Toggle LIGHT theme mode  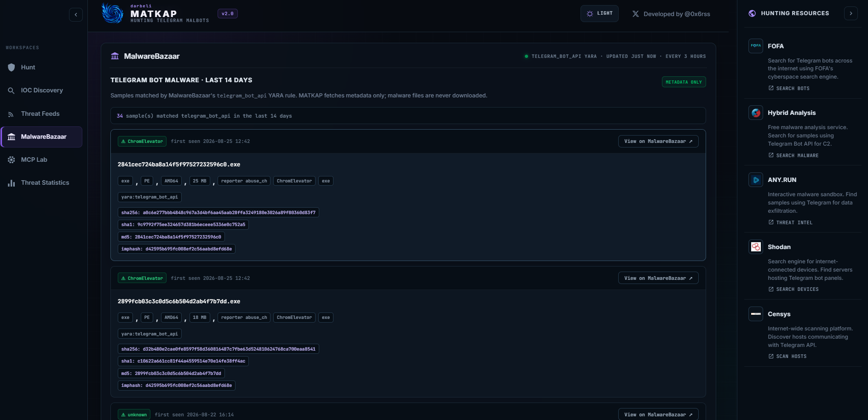coord(599,14)
